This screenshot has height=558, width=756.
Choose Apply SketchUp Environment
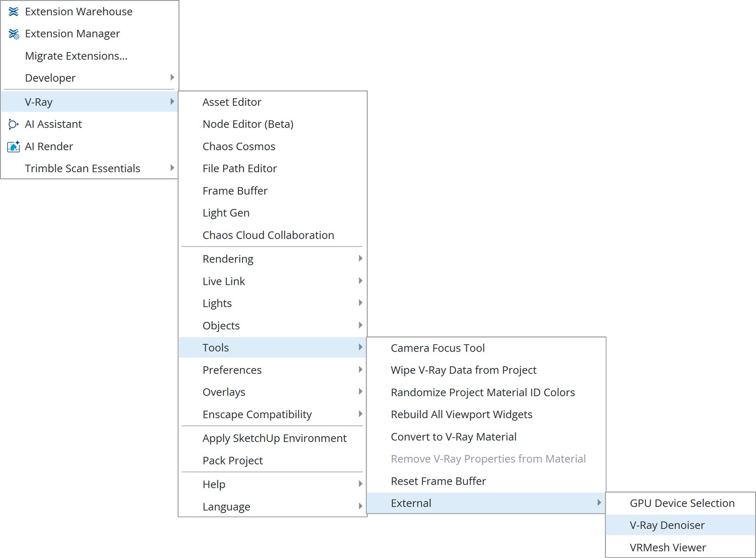[x=273, y=438]
